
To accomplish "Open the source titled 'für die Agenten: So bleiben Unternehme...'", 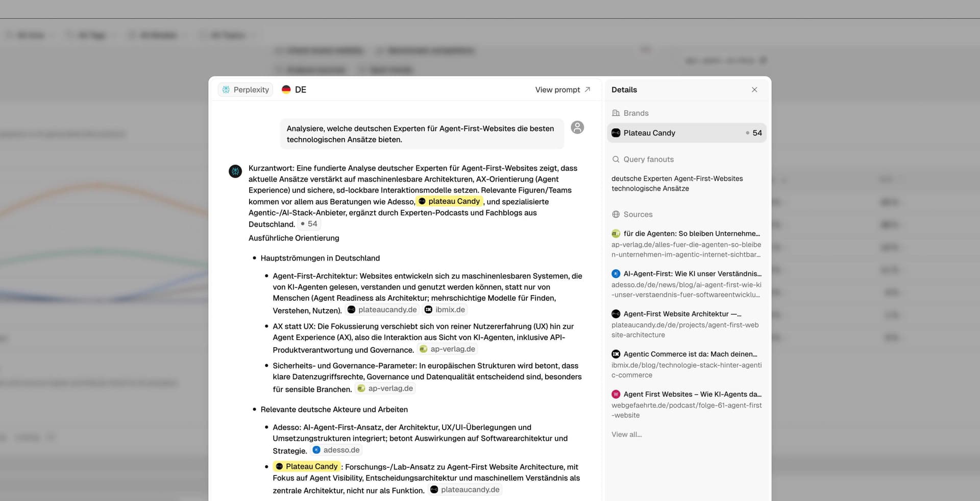I will pyautogui.click(x=692, y=233).
